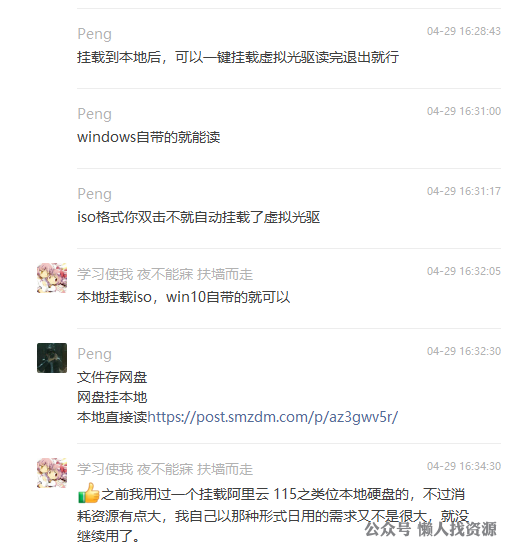Click username 学习使我 夜不能寐 at 16:32:05

pyautogui.click(x=165, y=274)
